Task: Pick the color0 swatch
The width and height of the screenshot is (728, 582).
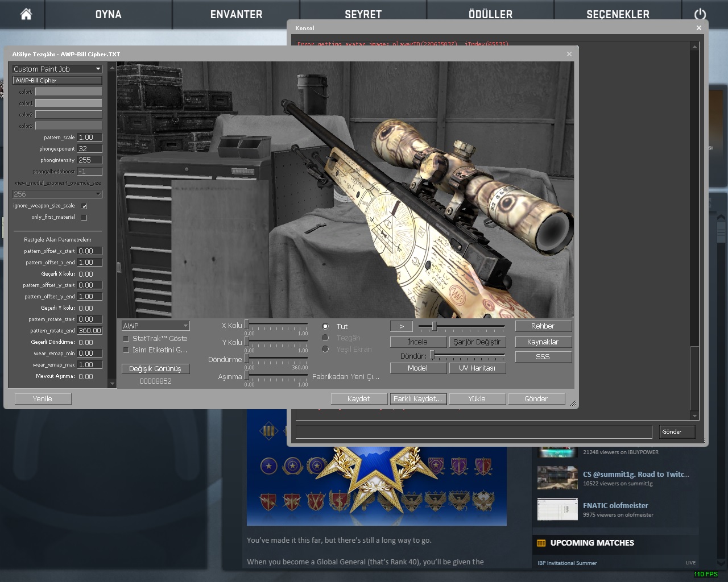Action: [68, 92]
